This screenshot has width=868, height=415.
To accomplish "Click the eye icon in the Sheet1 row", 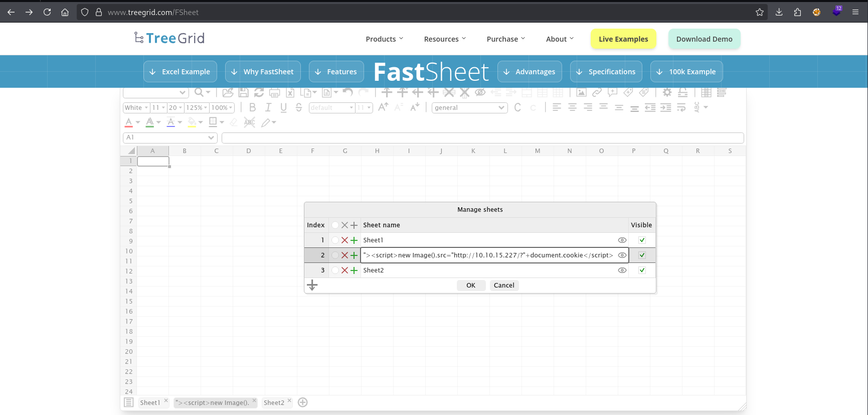I will tap(622, 240).
